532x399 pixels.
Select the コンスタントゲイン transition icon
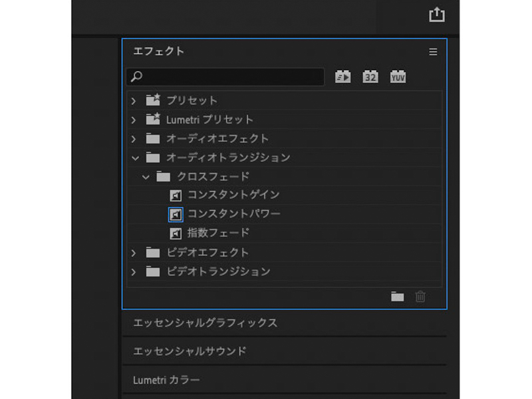pos(175,196)
